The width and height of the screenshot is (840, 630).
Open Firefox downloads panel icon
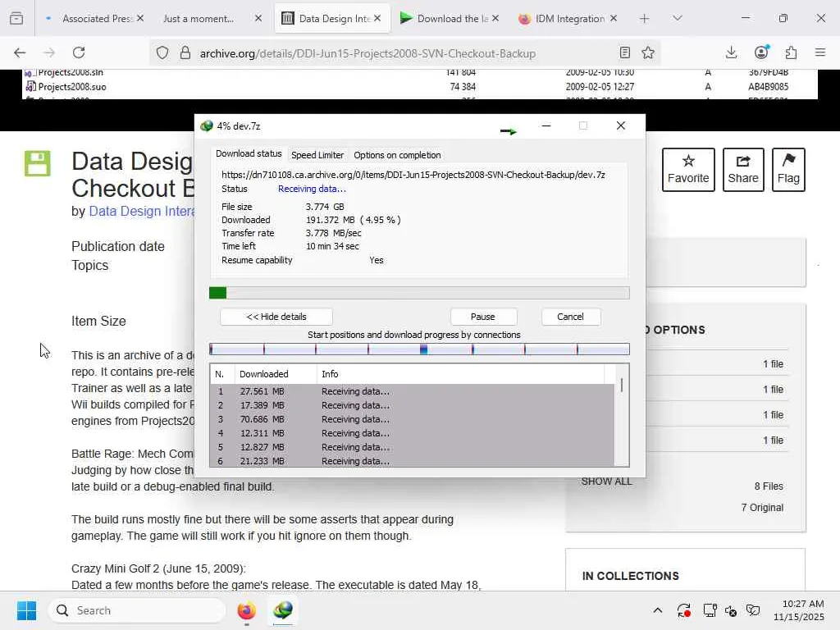[731, 52]
